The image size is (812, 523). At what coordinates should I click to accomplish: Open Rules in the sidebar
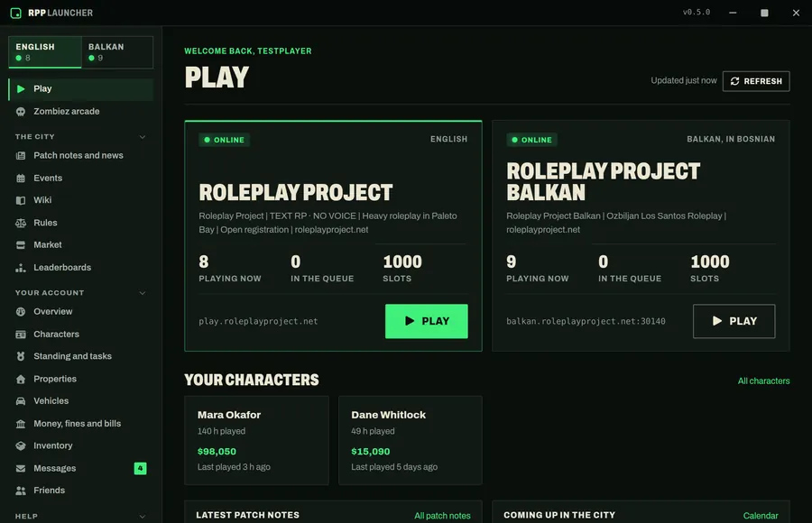81,224
